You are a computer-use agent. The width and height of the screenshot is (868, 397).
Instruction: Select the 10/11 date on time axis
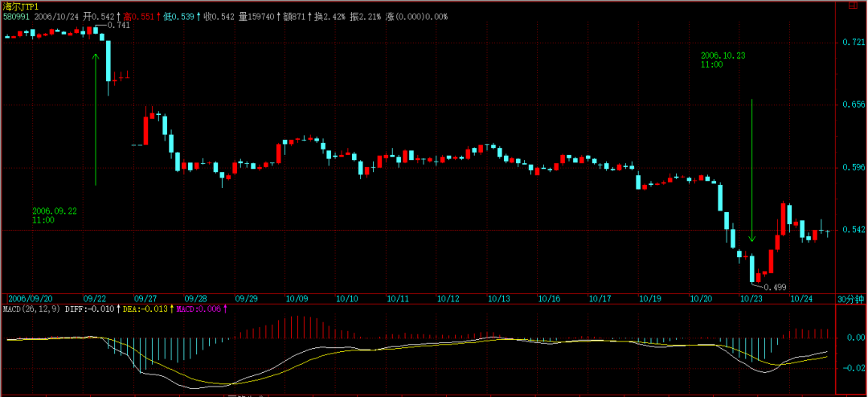coord(398,298)
